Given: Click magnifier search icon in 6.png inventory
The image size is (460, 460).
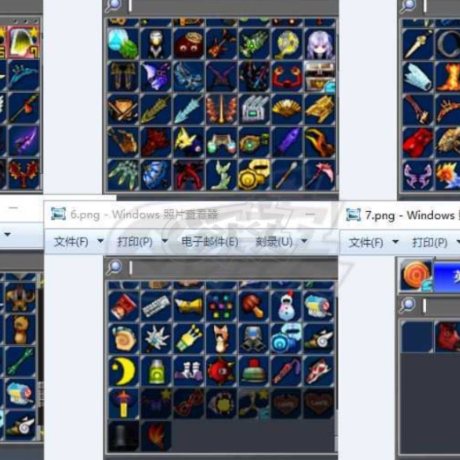Looking at the screenshot, I should (x=114, y=268).
